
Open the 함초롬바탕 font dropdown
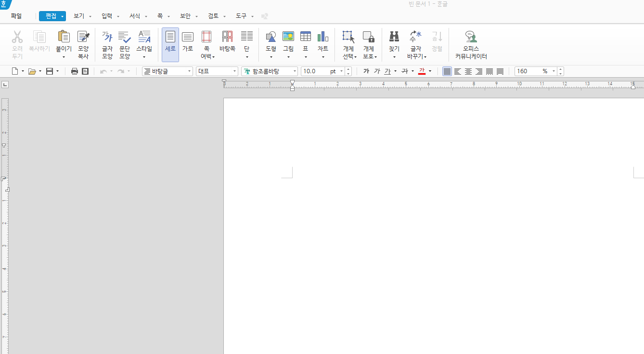click(270, 71)
